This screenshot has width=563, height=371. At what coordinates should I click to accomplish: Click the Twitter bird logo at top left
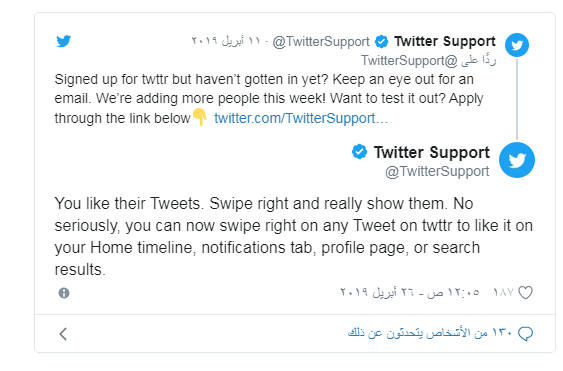click(64, 41)
